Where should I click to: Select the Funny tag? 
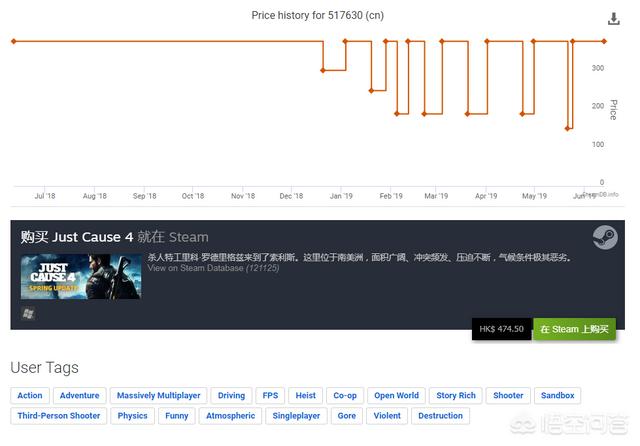click(177, 416)
